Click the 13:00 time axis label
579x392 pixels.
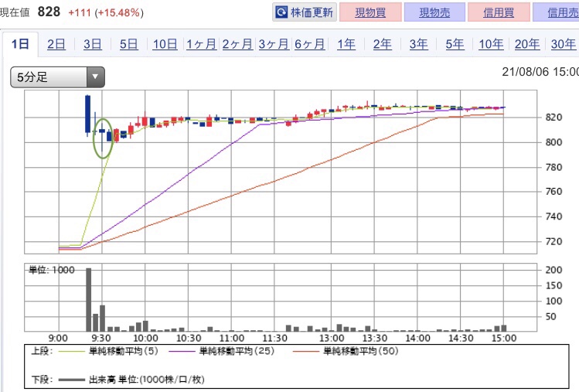coord(331,338)
